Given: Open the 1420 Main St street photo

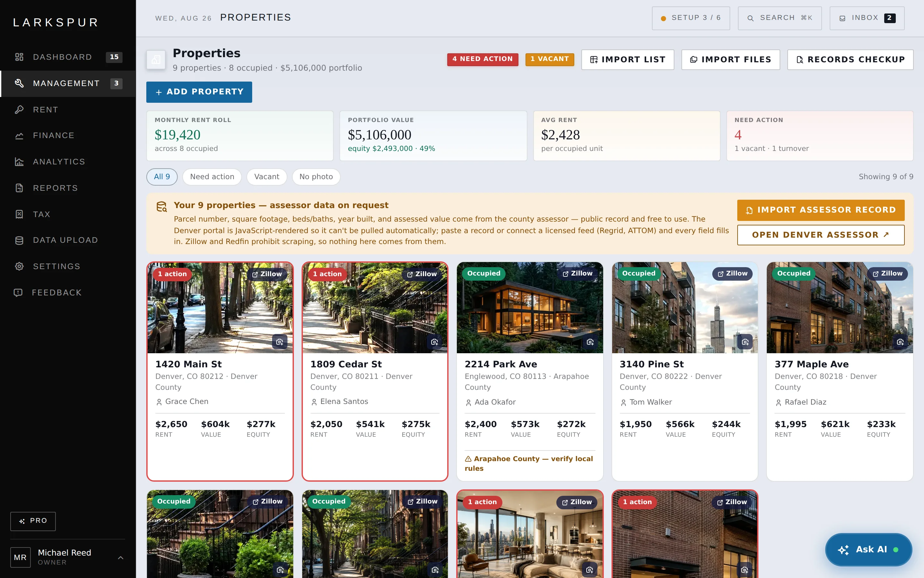Looking at the screenshot, I should pos(220,308).
